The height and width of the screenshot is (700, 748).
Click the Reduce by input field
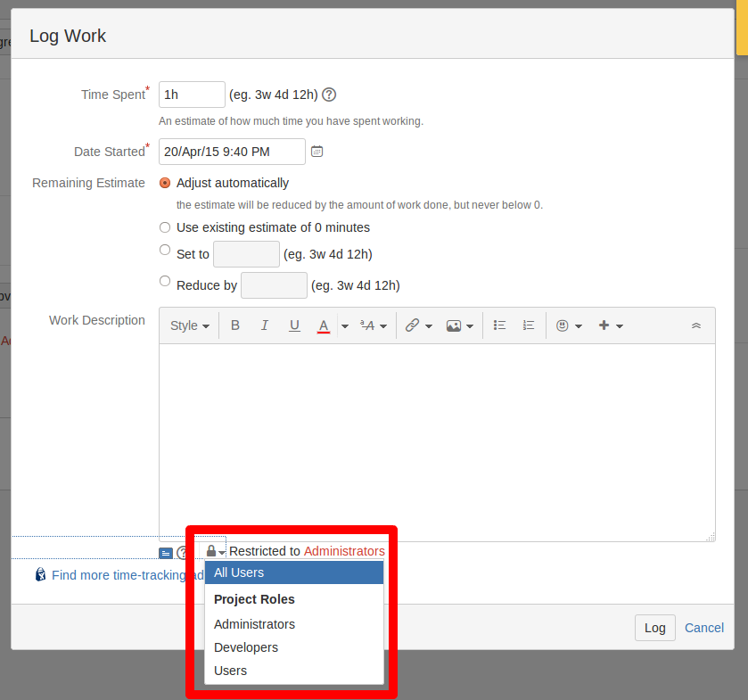tap(274, 285)
